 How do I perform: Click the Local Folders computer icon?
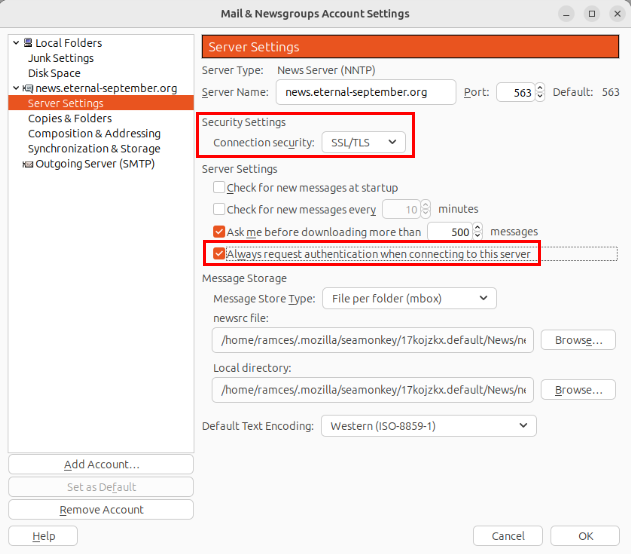(x=28, y=43)
